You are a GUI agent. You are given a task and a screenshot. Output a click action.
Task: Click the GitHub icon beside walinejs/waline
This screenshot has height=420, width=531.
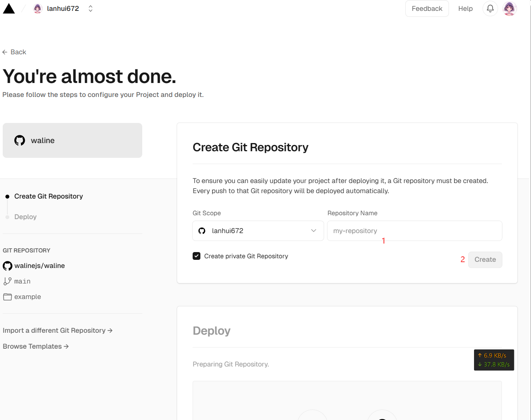point(7,266)
